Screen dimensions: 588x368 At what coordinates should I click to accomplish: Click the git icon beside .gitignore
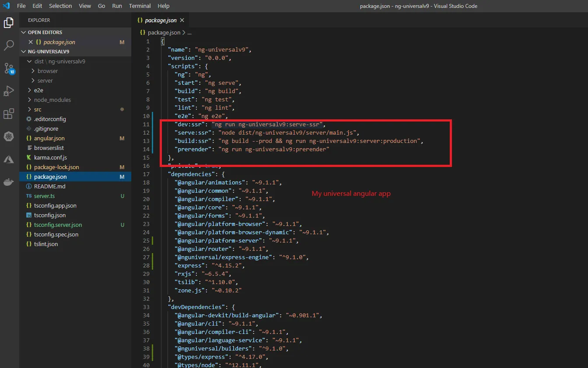point(29,129)
